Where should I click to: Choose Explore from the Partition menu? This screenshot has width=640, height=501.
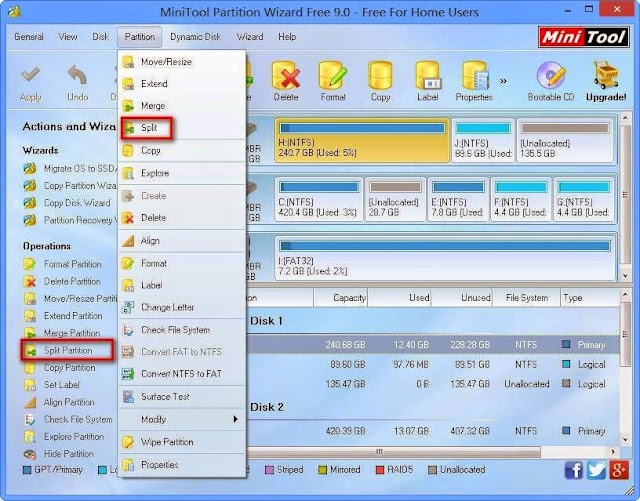click(x=182, y=173)
